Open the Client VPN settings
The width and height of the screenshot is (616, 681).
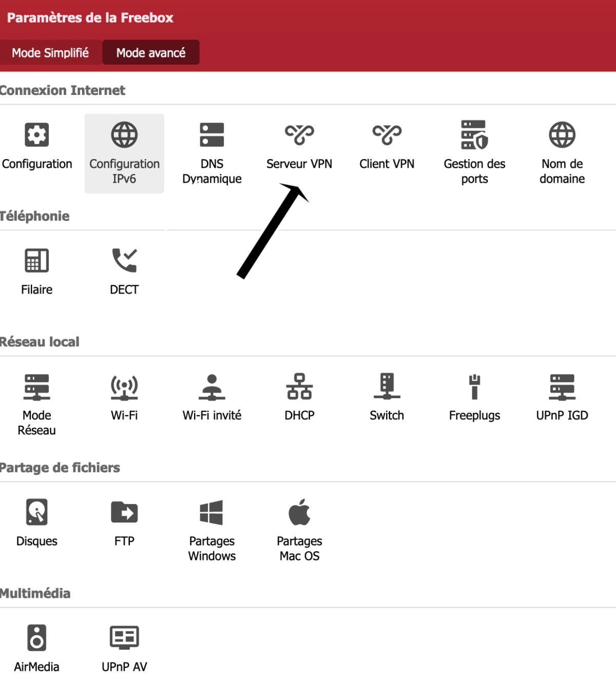387,135
